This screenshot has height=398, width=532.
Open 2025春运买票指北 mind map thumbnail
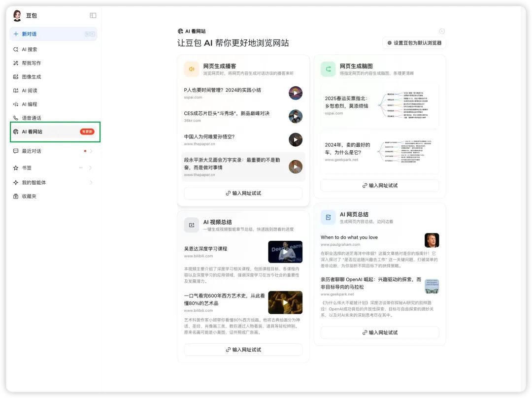[x=404, y=105]
